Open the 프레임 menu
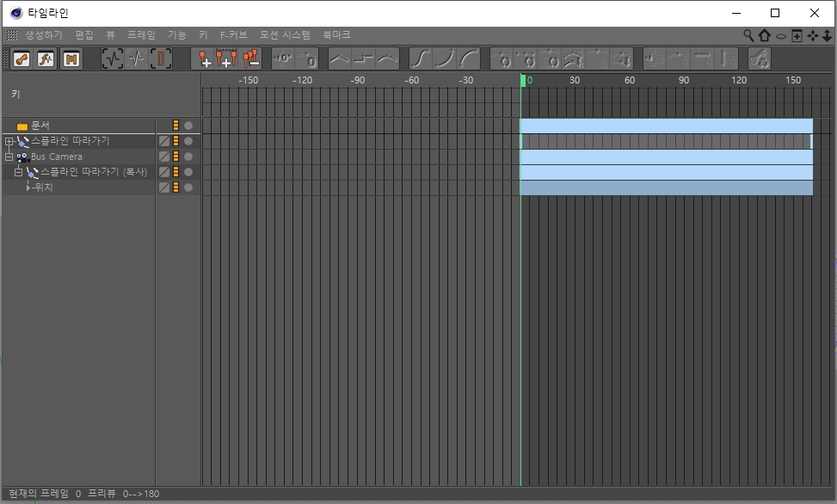The height and width of the screenshot is (504, 837). coord(141,35)
